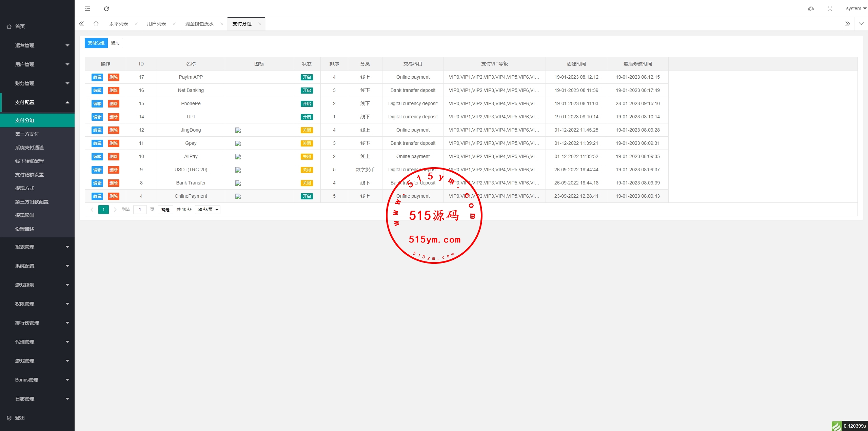
Task: Toggle the JingDong status 关闭 badge
Action: pyautogui.click(x=307, y=130)
